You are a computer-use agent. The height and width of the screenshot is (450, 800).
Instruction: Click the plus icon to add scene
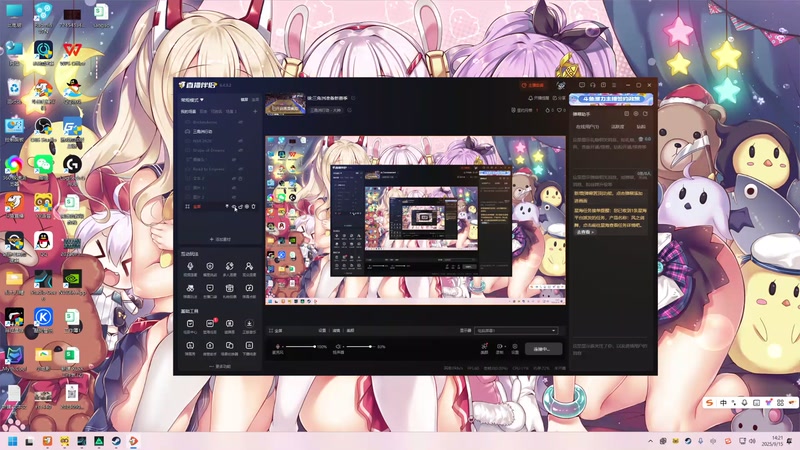(x=255, y=112)
